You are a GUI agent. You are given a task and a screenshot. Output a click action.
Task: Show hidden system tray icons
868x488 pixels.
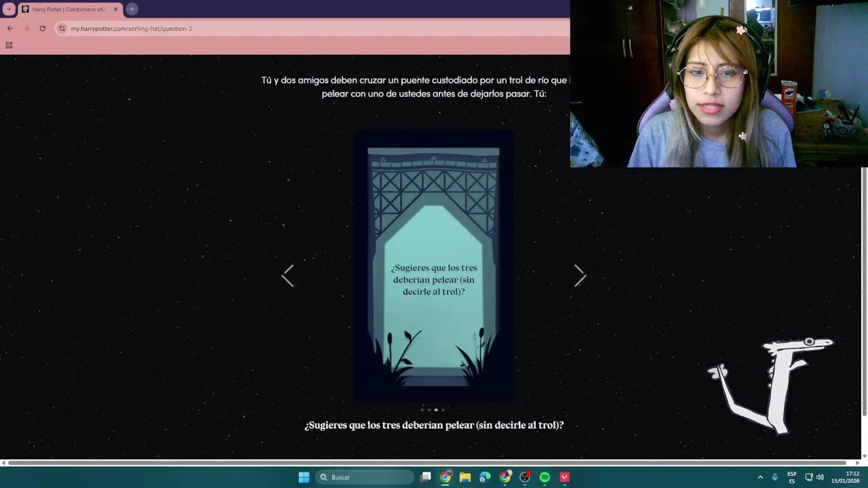click(x=760, y=477)
